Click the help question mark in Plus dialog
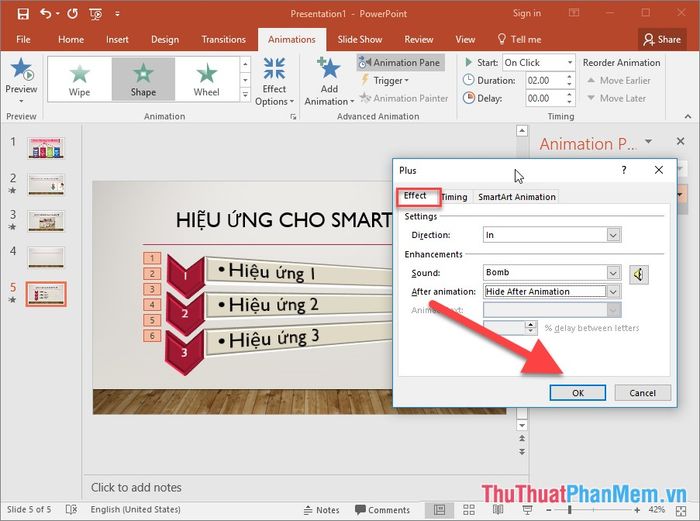The height and width of the screenshot is (521, 700). [624, 170]
